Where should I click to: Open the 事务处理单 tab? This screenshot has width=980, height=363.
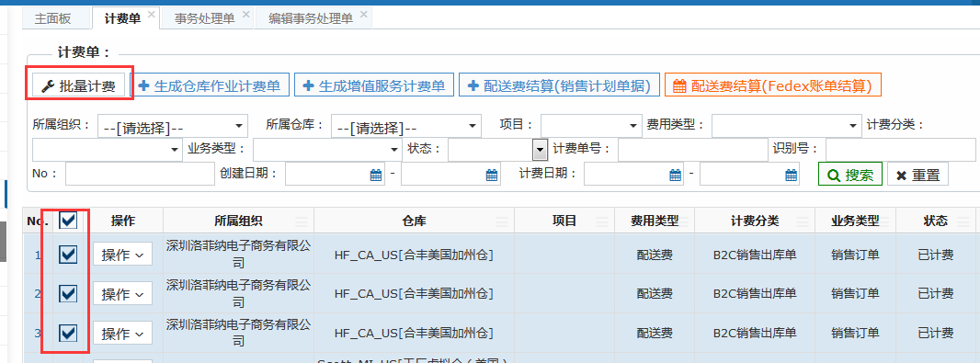pyautogui.click(x=205, y=18)
